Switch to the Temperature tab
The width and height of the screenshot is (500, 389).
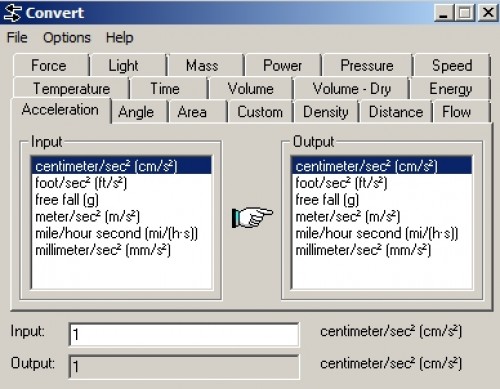click(x=71, y=89)
